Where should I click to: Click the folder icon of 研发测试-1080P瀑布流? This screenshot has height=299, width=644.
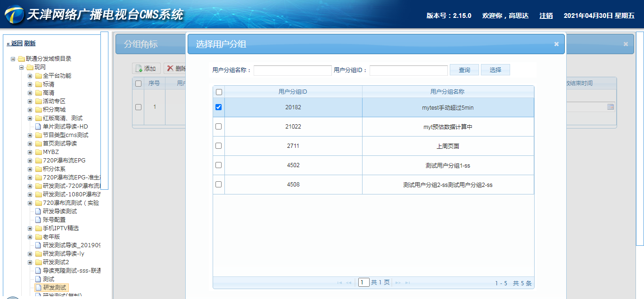point(39,194)
